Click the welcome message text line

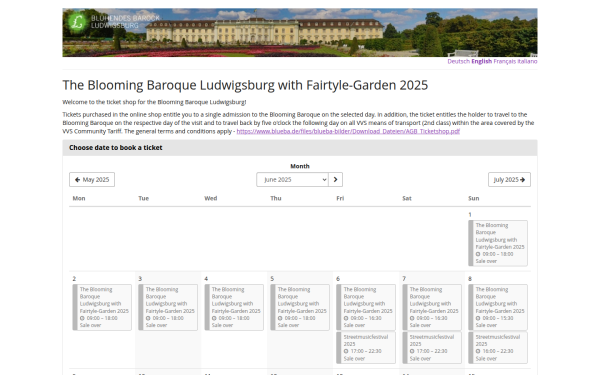[154, 102]
